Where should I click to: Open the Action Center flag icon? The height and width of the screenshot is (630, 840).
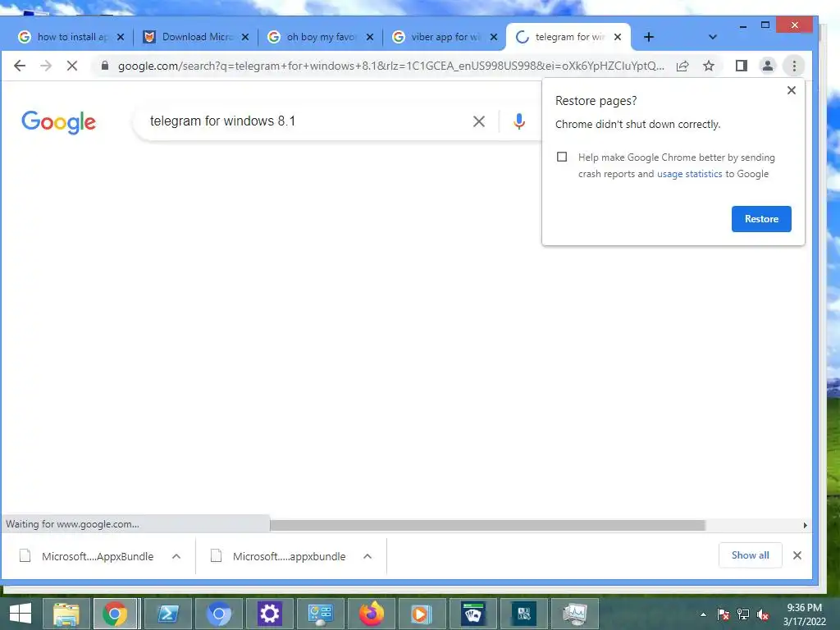[724, 614]
